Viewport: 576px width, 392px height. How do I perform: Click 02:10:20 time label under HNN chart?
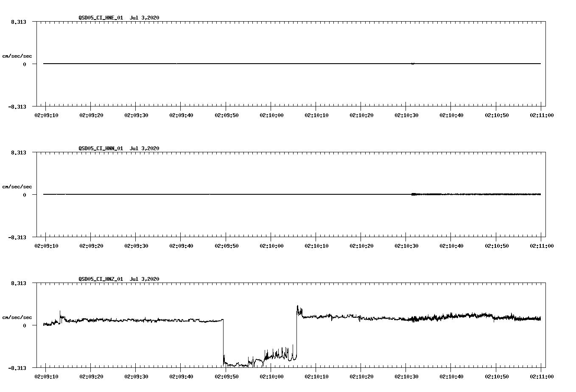(x=361, y=246)
